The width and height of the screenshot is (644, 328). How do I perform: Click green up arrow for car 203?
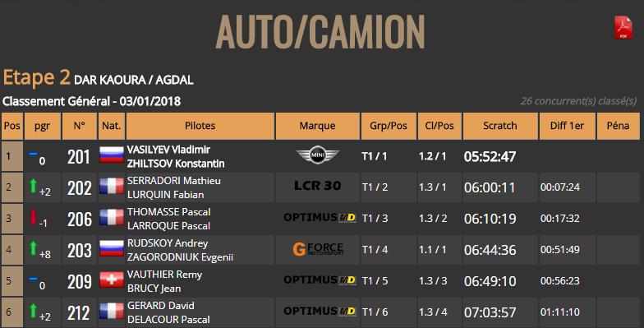tap(34, 248)
